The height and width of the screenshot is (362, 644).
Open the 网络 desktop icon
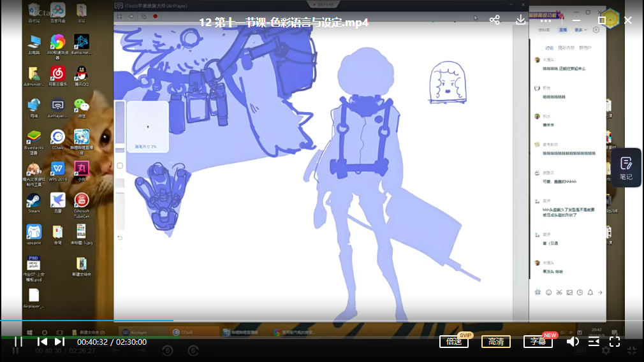(x=34, y=108)
